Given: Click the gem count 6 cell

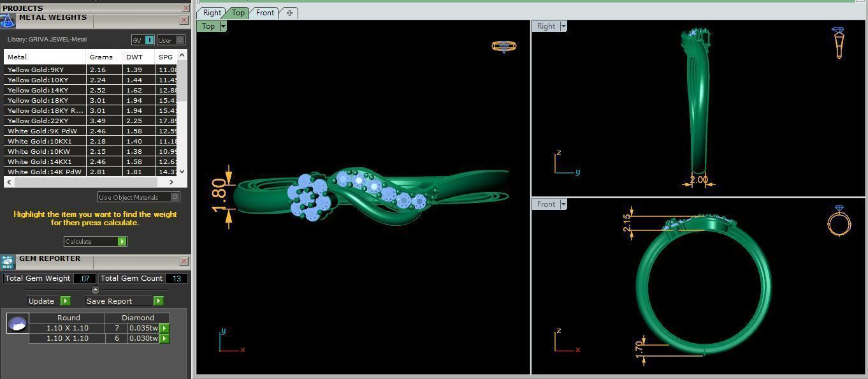Looking at the screenshot, I should pos(117,338).
